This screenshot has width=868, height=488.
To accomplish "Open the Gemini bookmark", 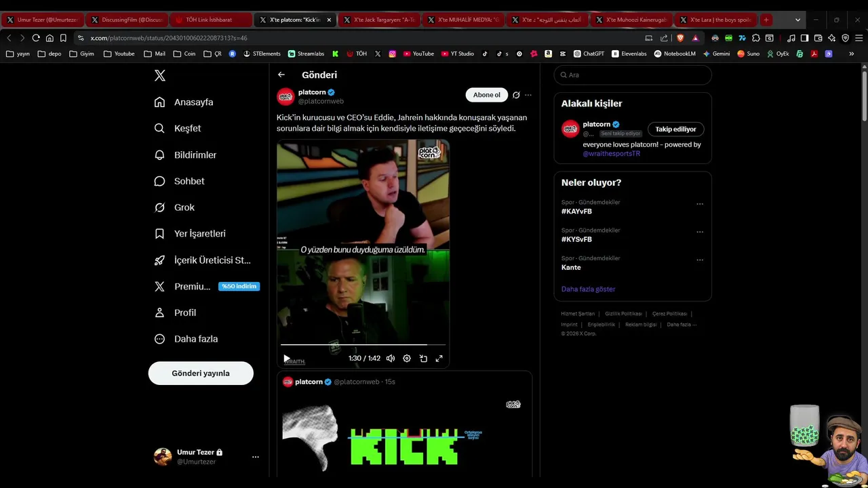I will [716, 54].
